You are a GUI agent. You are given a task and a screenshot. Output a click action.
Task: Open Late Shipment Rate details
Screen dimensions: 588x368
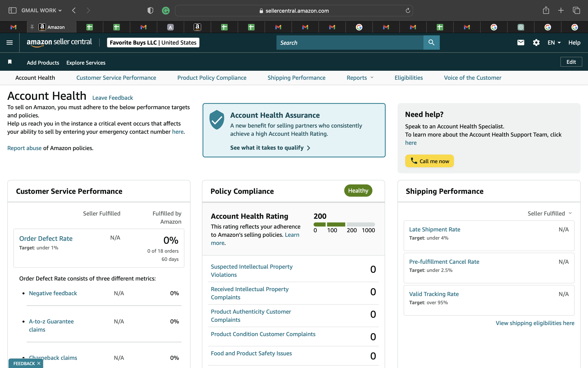click(435, 229)
